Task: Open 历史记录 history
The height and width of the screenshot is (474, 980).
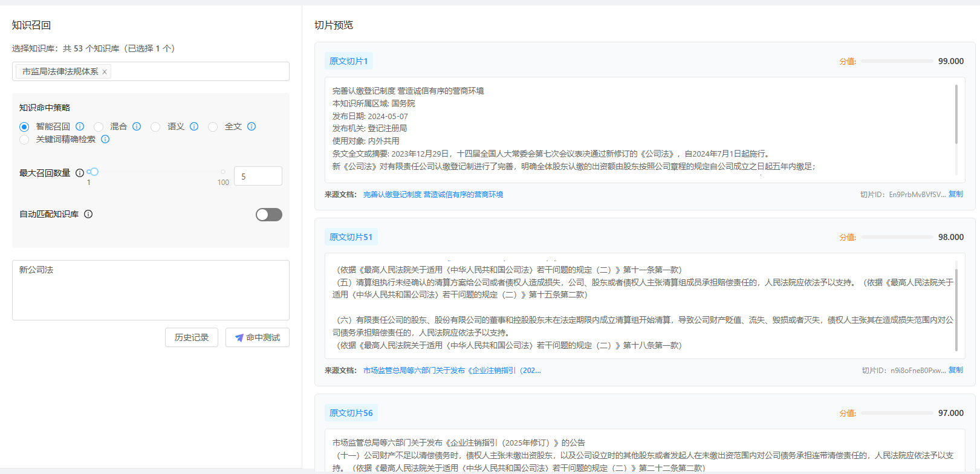Action: coord(192,337)
